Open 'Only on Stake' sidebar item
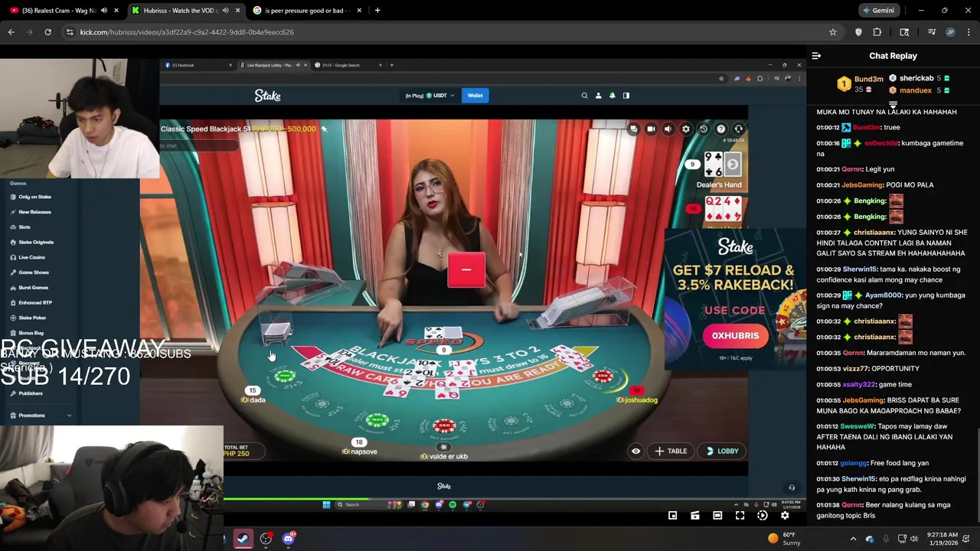980x551 pixels. tap(34, 197)
